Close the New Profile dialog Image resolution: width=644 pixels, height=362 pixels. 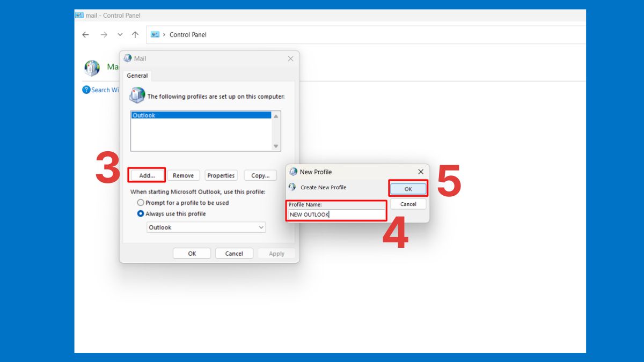point(421,172)
